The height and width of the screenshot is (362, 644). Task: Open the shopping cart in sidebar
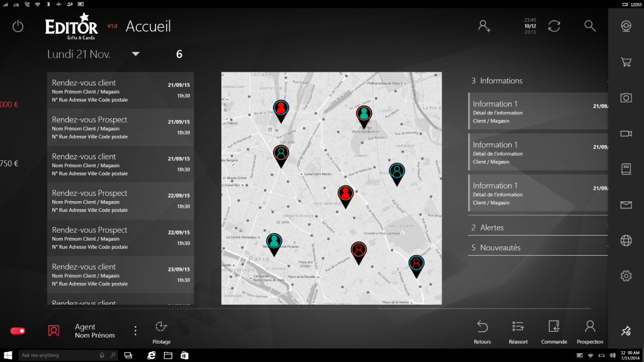tap(626, 62)
